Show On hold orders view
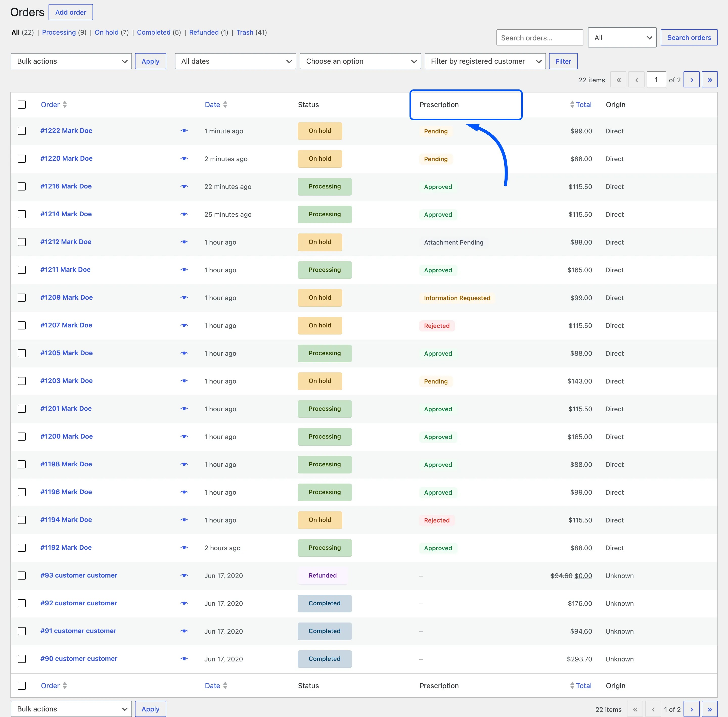Screen dimensions: 728x717 coord(107,32)
